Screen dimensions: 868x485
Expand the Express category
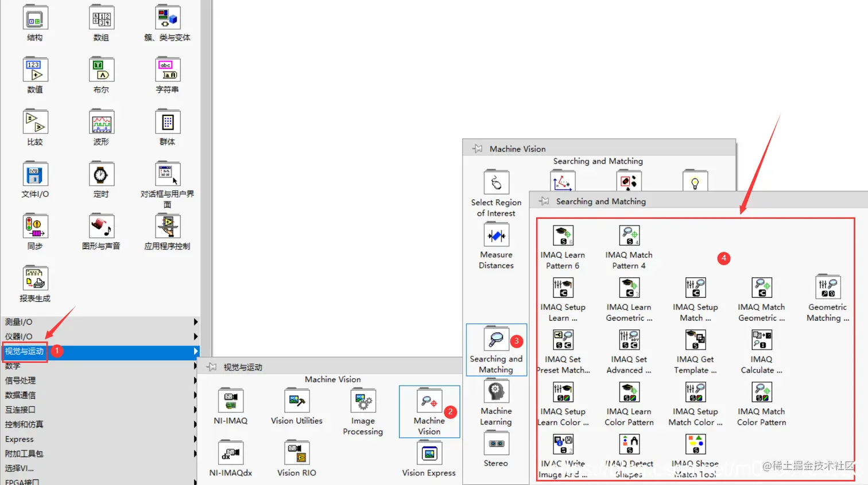100,439
